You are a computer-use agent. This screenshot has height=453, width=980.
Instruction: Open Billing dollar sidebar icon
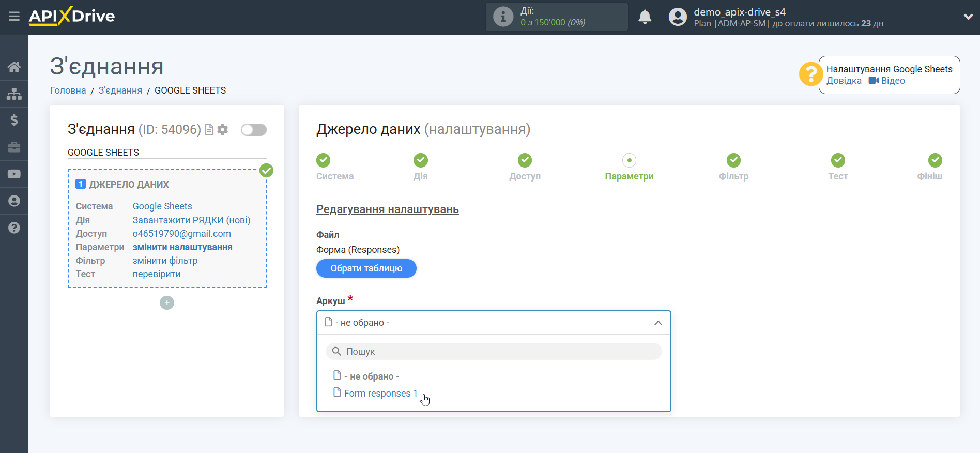[14, 120]
